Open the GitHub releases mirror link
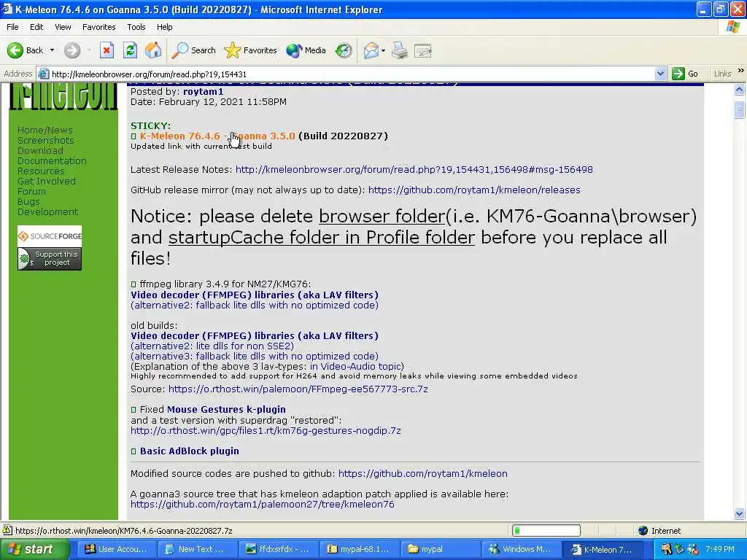 click(x=474, y=190)
